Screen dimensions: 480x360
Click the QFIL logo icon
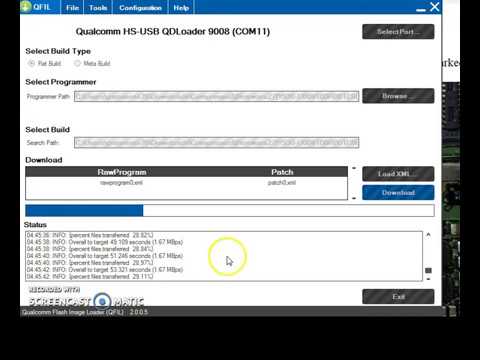pos(26,6)
